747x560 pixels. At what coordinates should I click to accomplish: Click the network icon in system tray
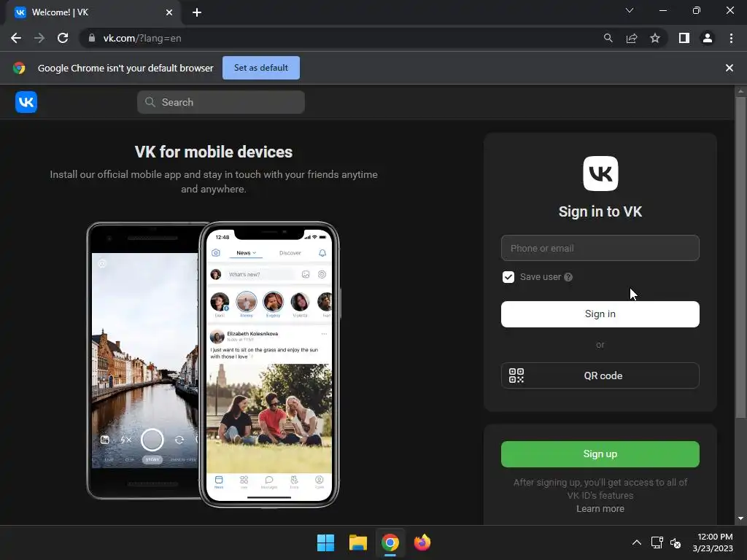click(x=657, y=542)
